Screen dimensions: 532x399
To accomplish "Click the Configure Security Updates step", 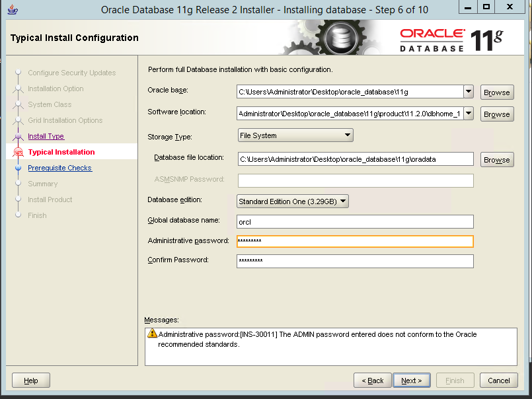I will (x=71, y=73).
